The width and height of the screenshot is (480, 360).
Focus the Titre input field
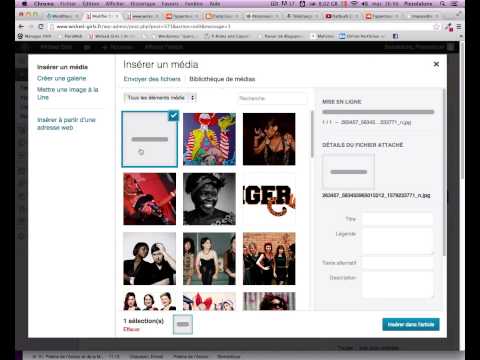click(x=397, y=219)
